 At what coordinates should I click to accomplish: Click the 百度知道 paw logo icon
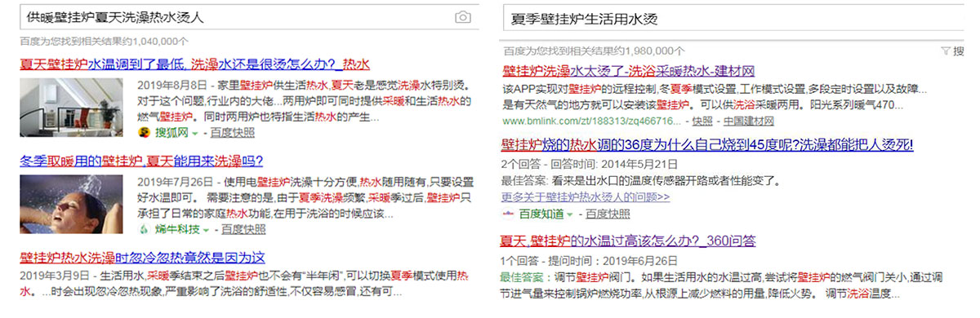coord(507,214)
